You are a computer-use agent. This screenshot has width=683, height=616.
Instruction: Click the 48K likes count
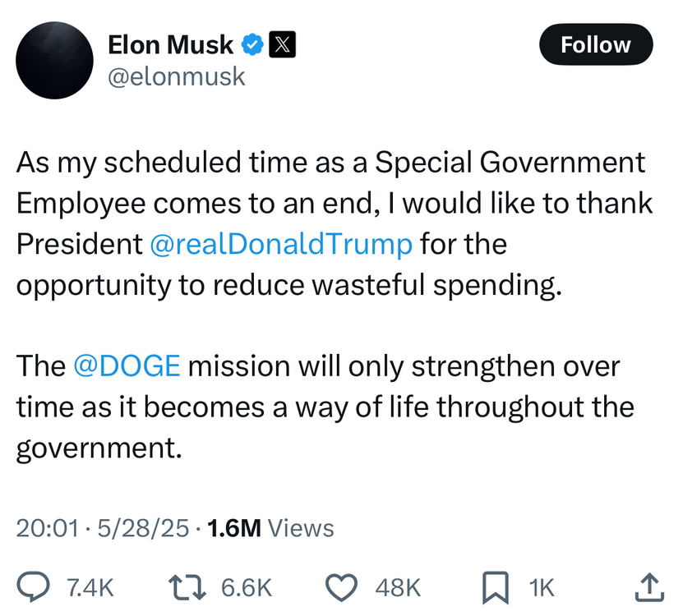(398, 587)
